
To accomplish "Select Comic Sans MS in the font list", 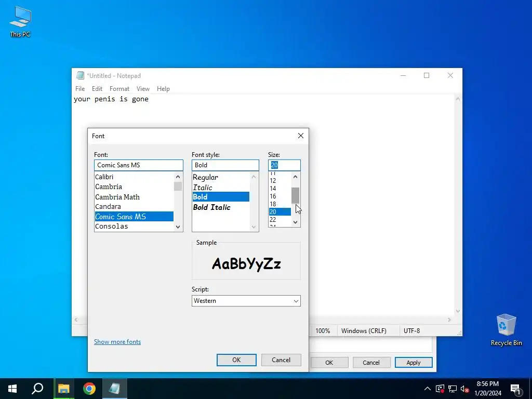I will tap(134, 217).
